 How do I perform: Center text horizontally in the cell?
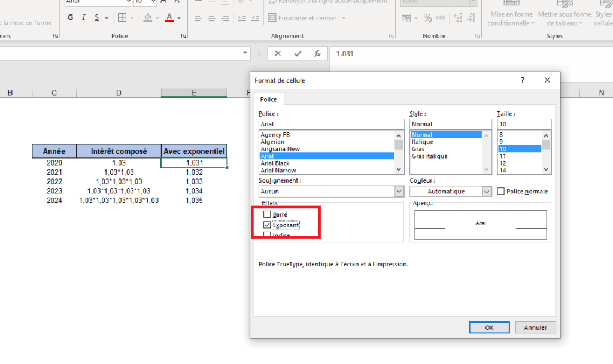211,17
